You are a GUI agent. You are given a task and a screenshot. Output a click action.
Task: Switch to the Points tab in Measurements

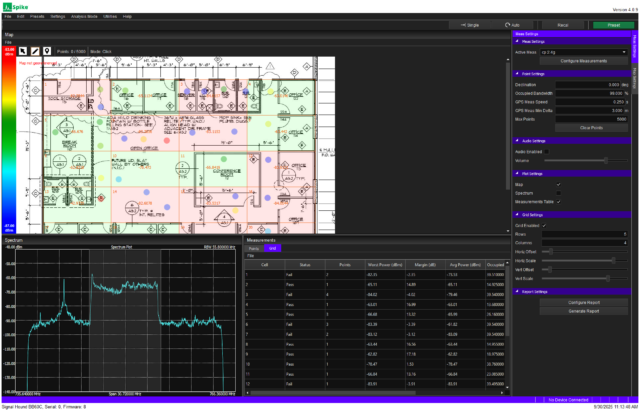[x=254, y=248]
